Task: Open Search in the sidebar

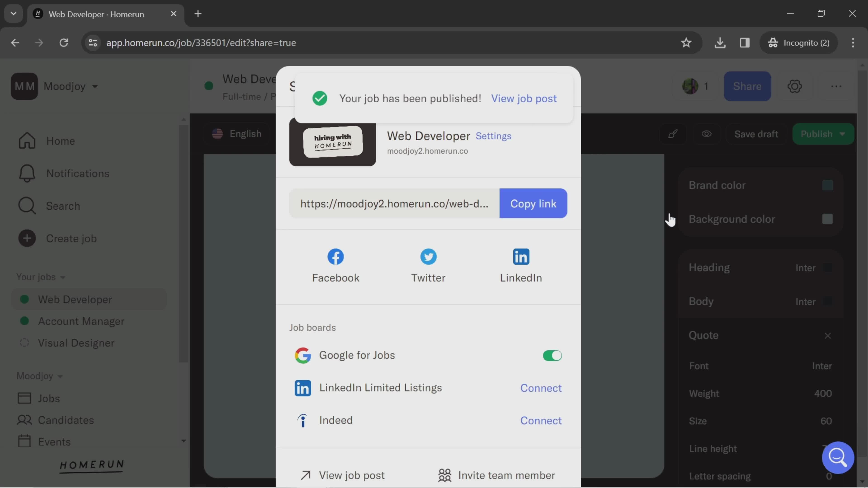Action: (x=49, y=206)
